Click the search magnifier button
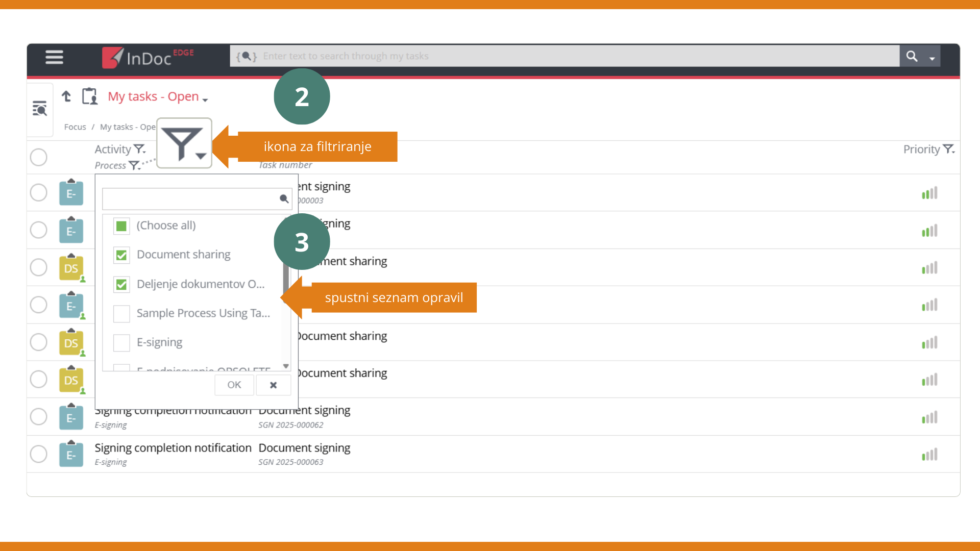This screenshot has width=980, height=551. point(912,56)
